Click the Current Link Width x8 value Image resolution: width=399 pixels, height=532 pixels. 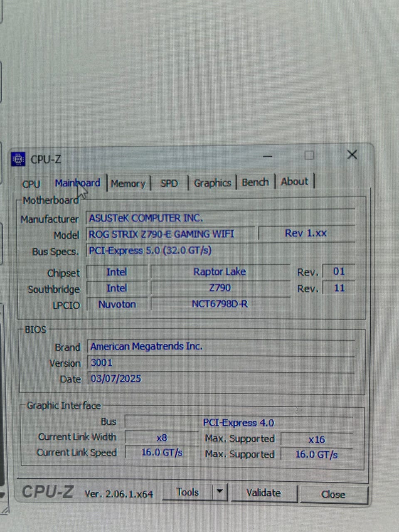162,438
